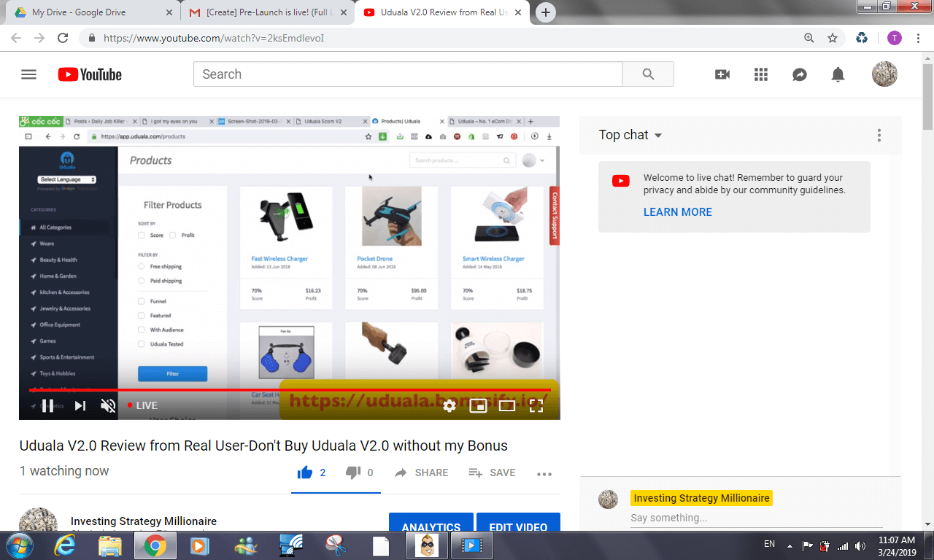Jump to LIVE indicator in player

(142, 405)
